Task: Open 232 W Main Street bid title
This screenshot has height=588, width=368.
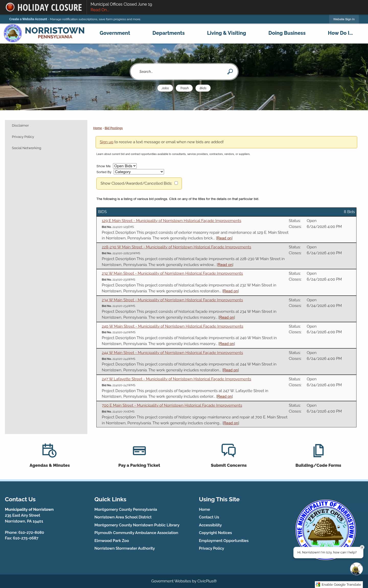Action: (172, 273)
